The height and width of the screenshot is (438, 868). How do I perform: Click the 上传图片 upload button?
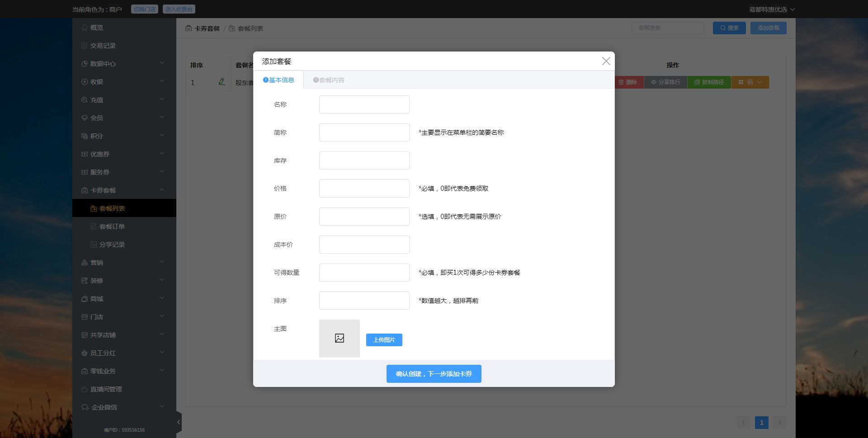pyautogui.click(x=384, y=340)
